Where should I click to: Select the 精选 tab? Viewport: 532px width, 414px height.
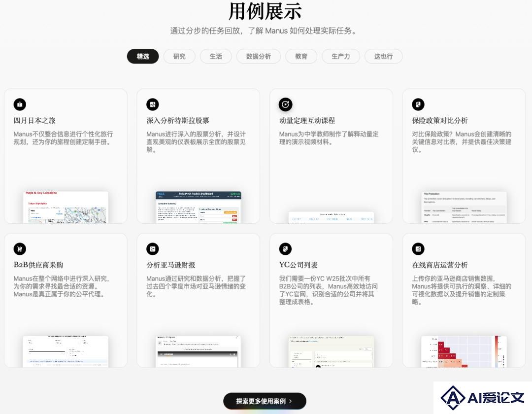click(143, 56)
